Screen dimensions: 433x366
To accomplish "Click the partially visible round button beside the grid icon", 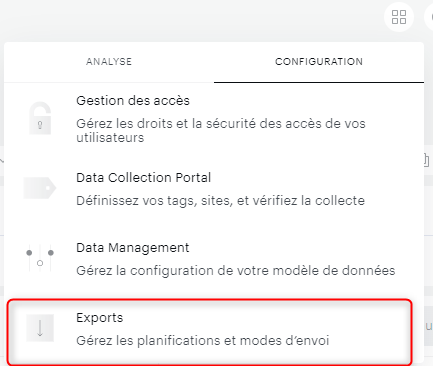I will [429, 17].
